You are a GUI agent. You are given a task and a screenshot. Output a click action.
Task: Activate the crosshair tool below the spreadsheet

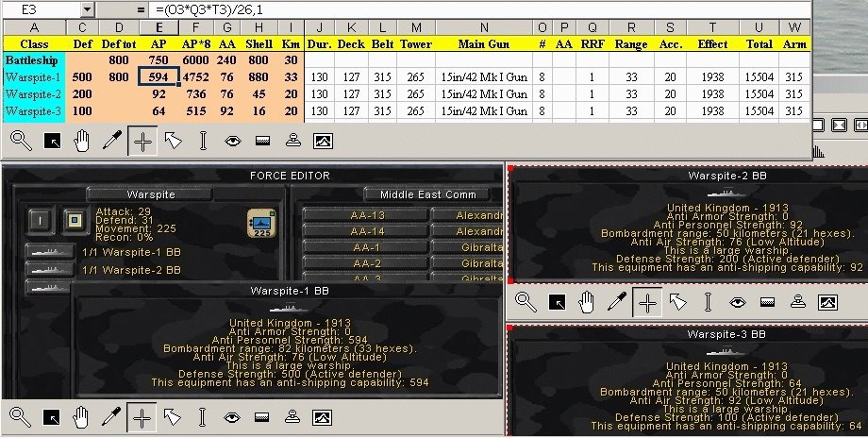coord(142,142)
